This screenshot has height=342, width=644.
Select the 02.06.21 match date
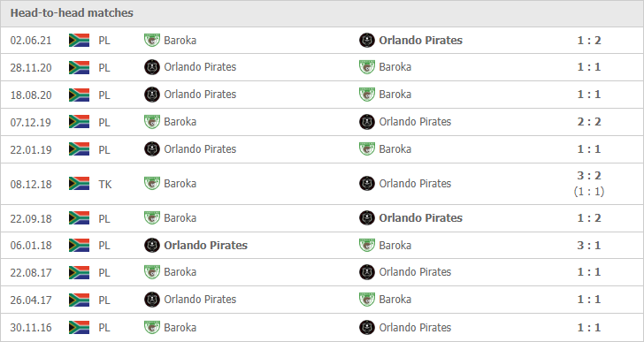pos(31,40)
